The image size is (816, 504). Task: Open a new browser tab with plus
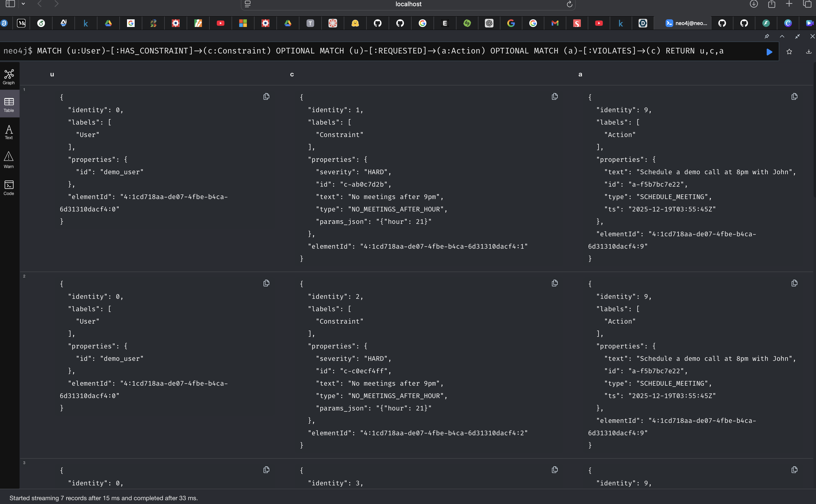(789, 4)
